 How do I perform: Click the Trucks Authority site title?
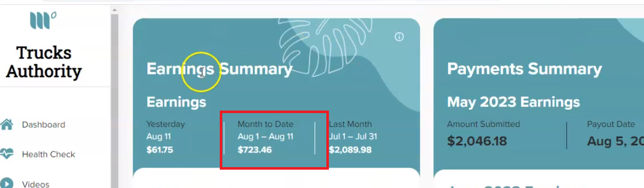pyautogui.click(x=44, y=62)
